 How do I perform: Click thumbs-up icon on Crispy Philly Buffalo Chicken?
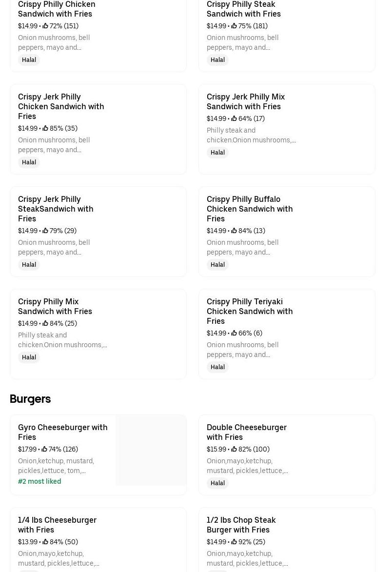(234, 231)
